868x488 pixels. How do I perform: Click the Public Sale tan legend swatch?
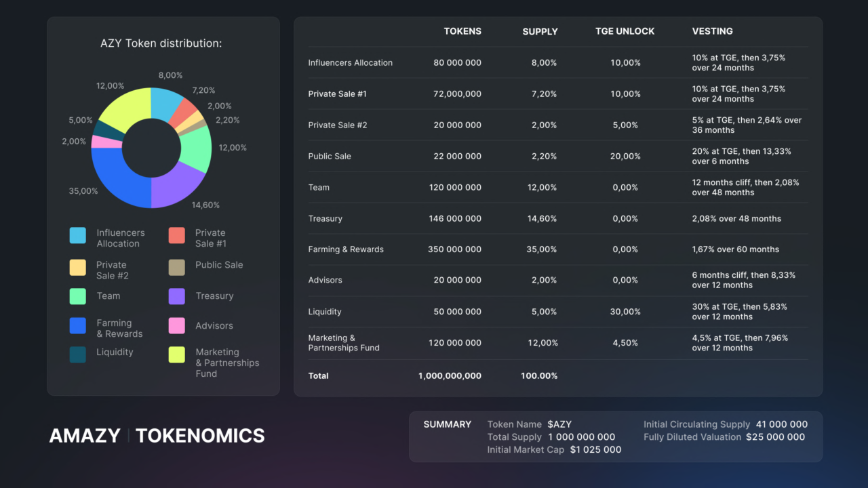pos(177,267)
